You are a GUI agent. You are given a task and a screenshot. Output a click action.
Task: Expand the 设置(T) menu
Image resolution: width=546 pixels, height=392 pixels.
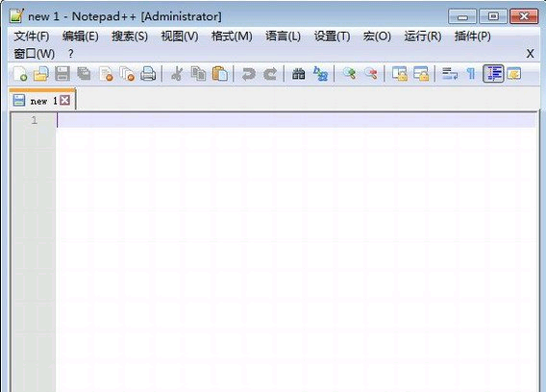click(333, 37)
